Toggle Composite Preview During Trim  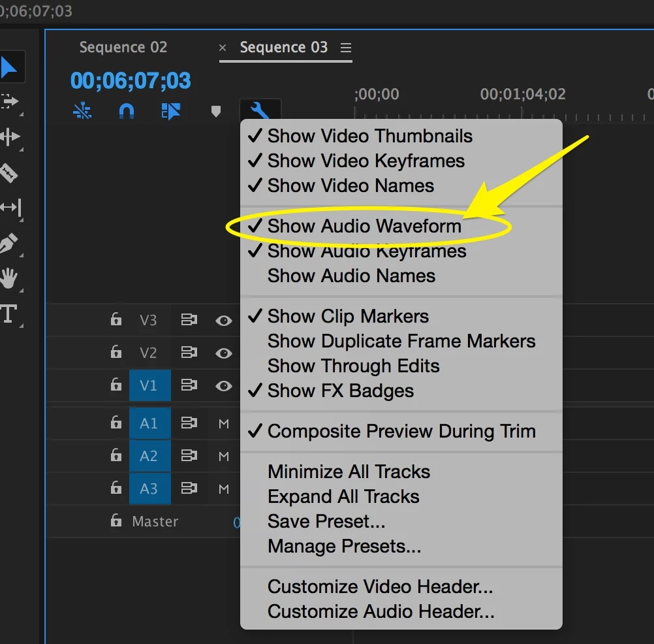[401, 431]
